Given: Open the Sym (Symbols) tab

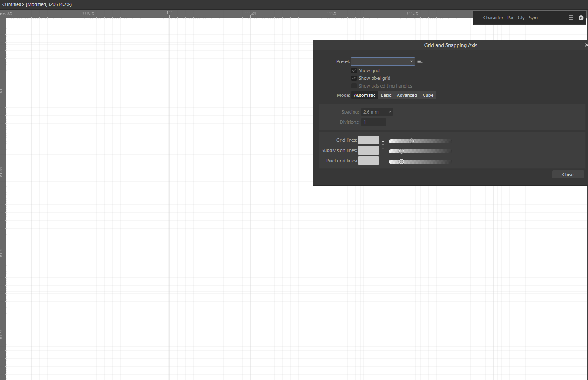Looking at the screenshot, I should point(533,18).
